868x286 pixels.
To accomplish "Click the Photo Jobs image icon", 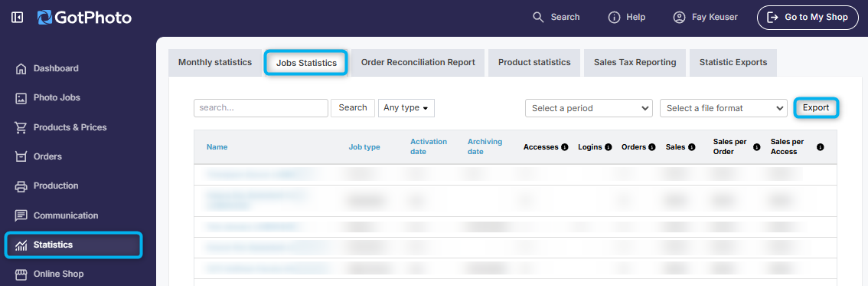I will [x=21, y=98].
